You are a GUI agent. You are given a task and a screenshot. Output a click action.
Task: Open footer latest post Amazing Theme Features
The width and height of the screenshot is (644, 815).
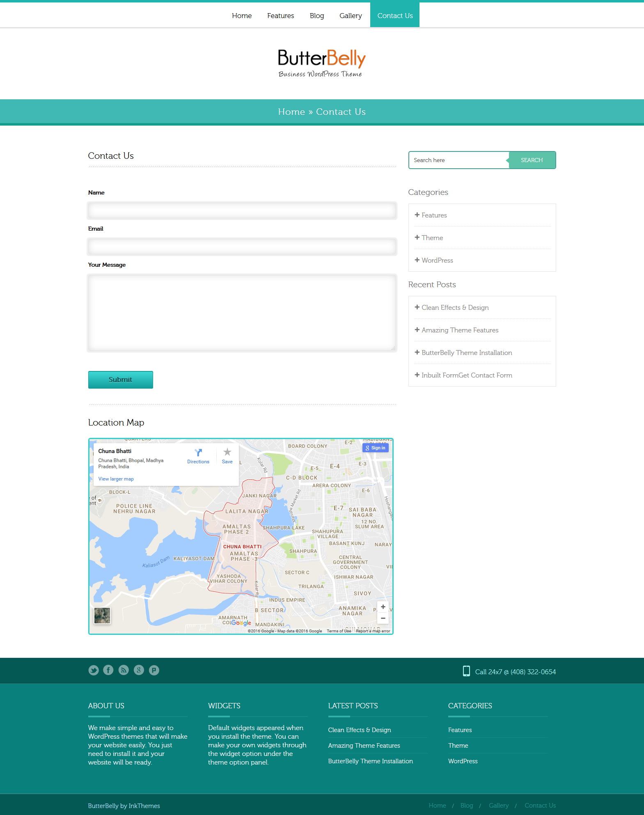(364, 745)
